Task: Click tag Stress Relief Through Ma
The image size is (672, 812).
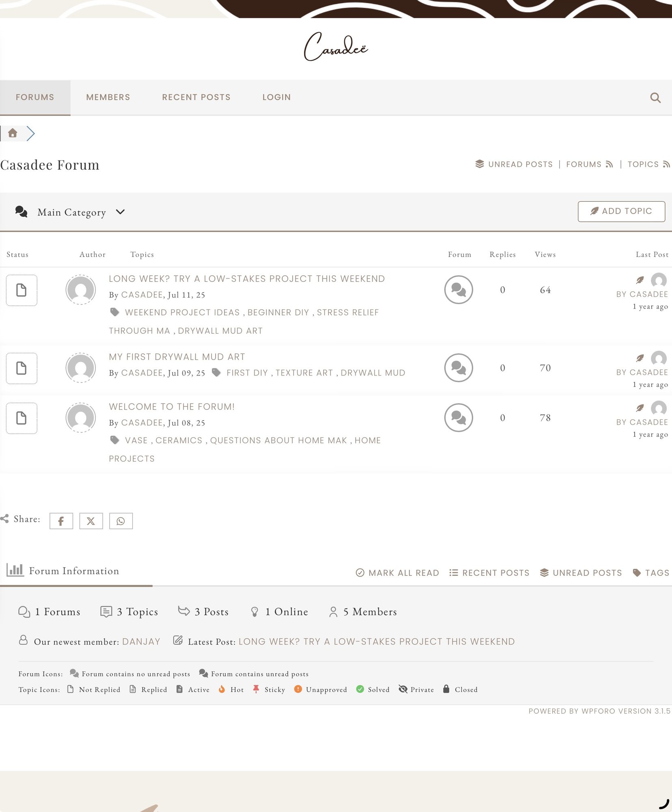Action: coord(244,322)
